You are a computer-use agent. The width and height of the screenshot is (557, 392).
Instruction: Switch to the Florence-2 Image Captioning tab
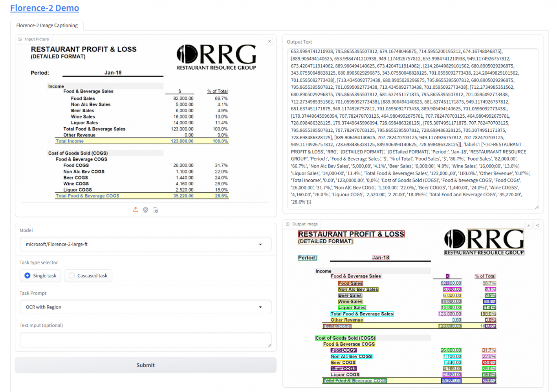(x=47, y=25)
